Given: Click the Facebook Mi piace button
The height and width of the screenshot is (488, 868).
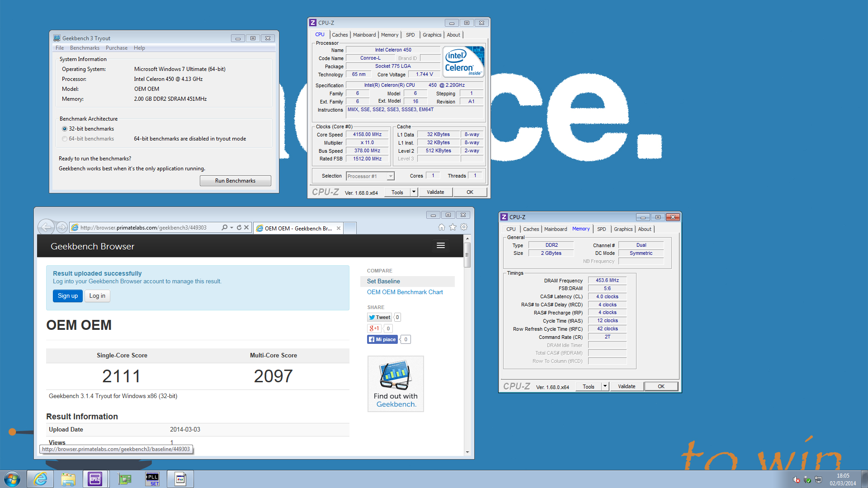Looking at the screenshot, I should [x=382, y=339].
